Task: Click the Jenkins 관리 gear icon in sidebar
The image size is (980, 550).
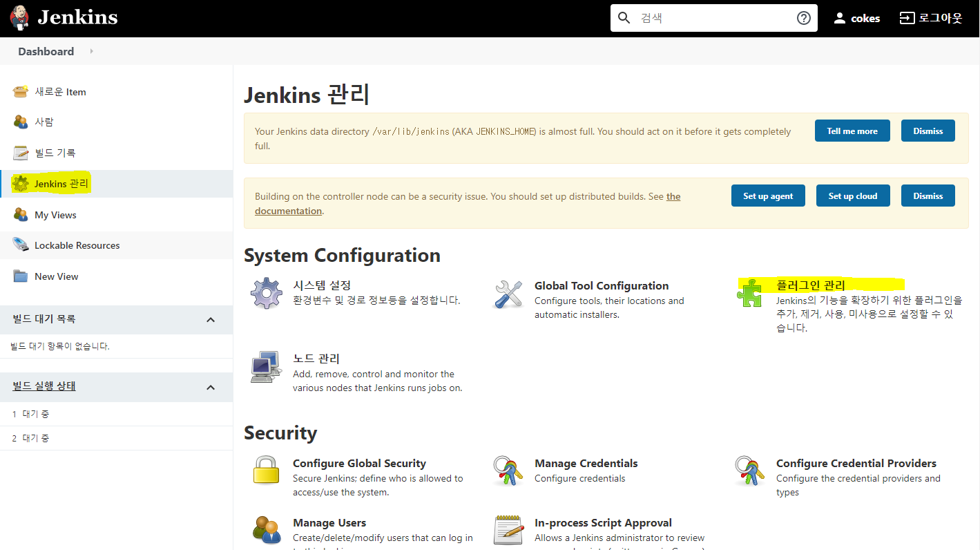Action: tap(21, 184)
